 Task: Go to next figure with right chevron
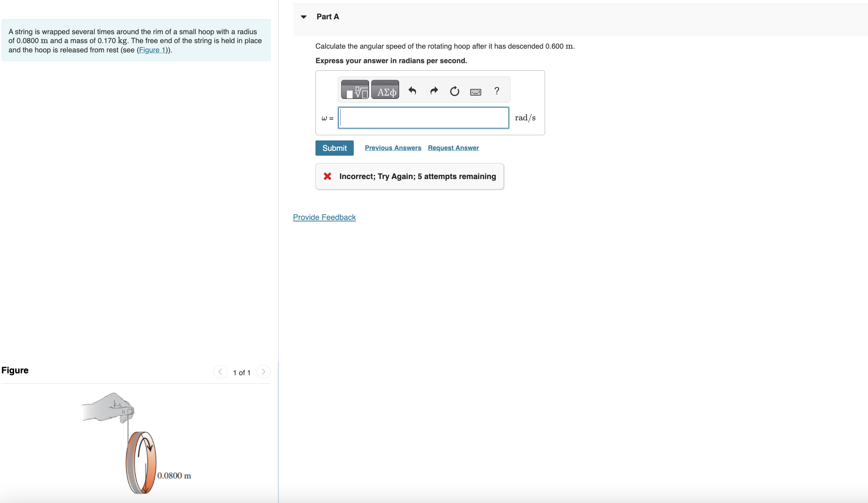[x=263, y=371]
